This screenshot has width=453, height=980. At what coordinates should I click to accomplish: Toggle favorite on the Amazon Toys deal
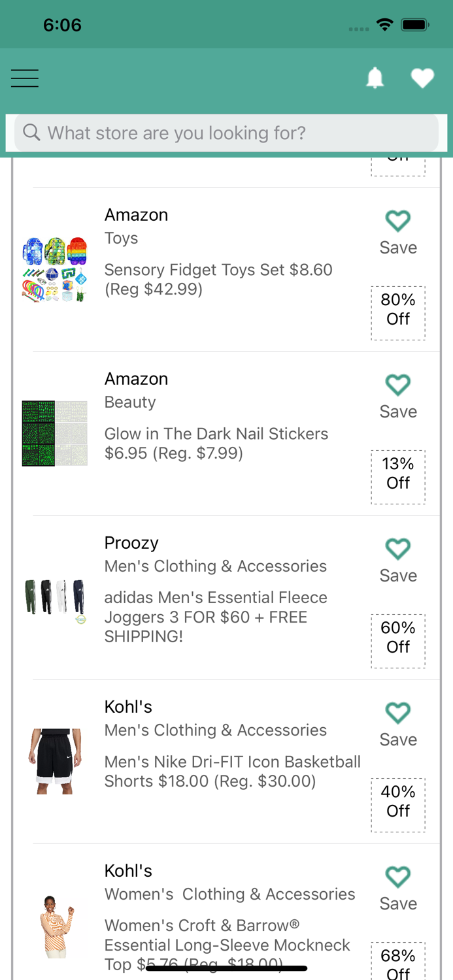[x=397, y=221]
